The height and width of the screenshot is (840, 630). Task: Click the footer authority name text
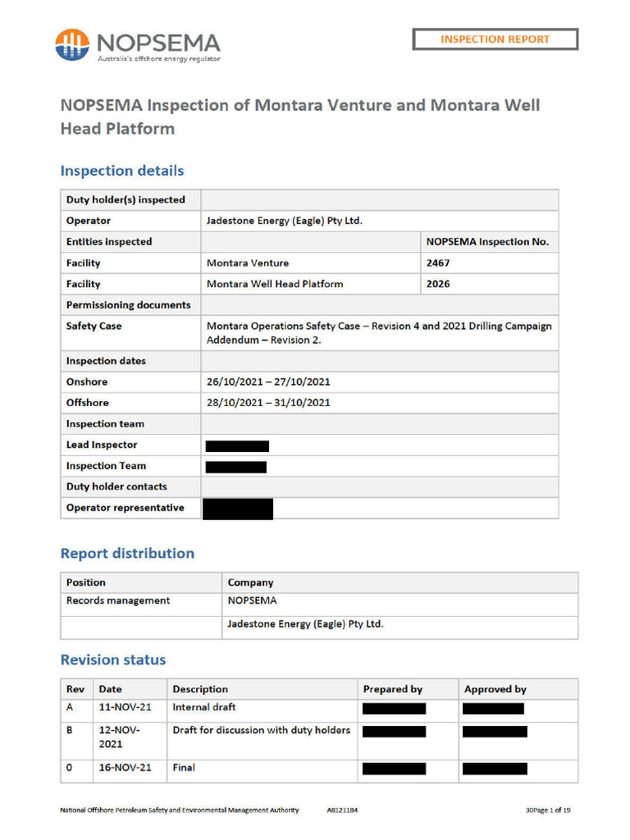click(180, 810)
